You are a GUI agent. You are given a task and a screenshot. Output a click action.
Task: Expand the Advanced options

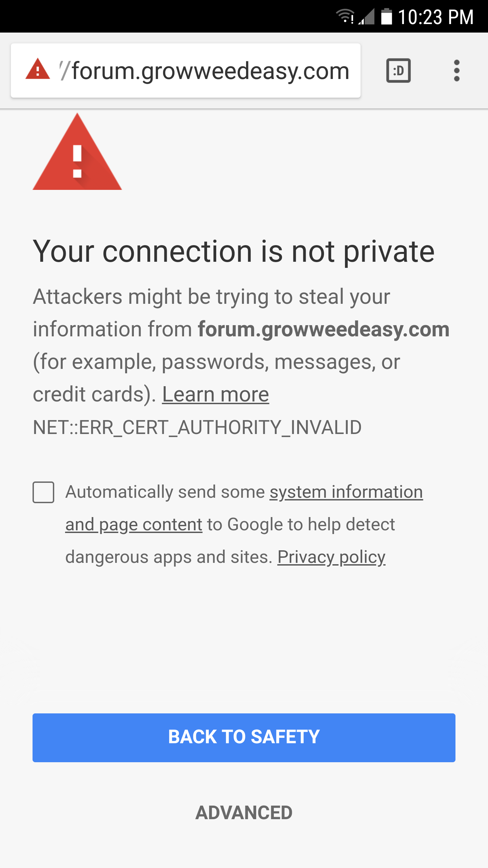click(244, 813)
